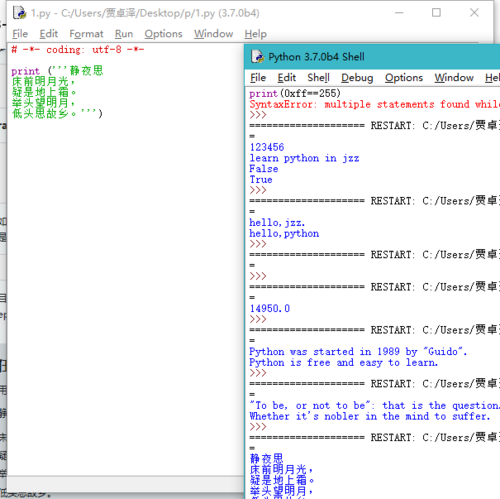Open the editor Edit menu
Image resolution: width=500 pixels, height=499 pixels.
tap(49, 34)
